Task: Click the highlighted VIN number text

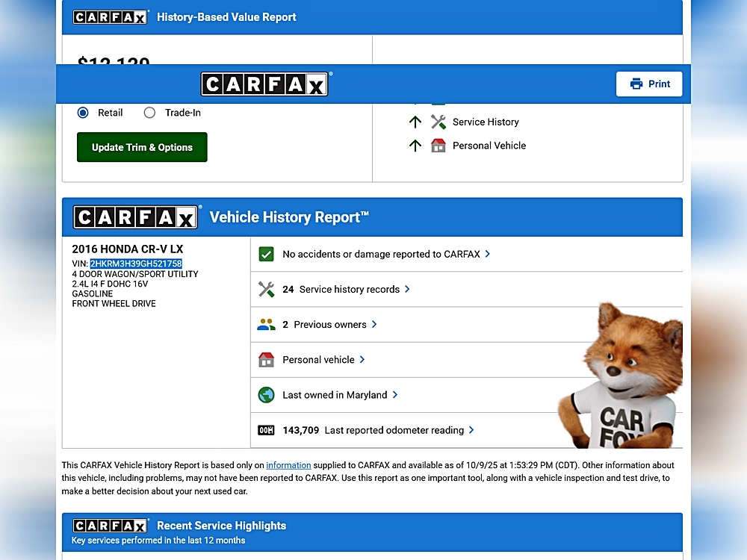Action: tap(136, 264)
